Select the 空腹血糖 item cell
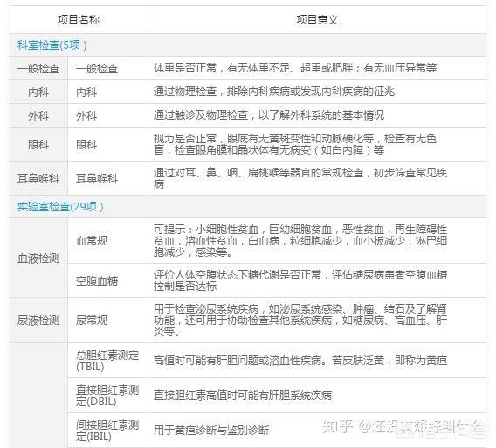This screenshot has height=448, width=496. point(107,280)
